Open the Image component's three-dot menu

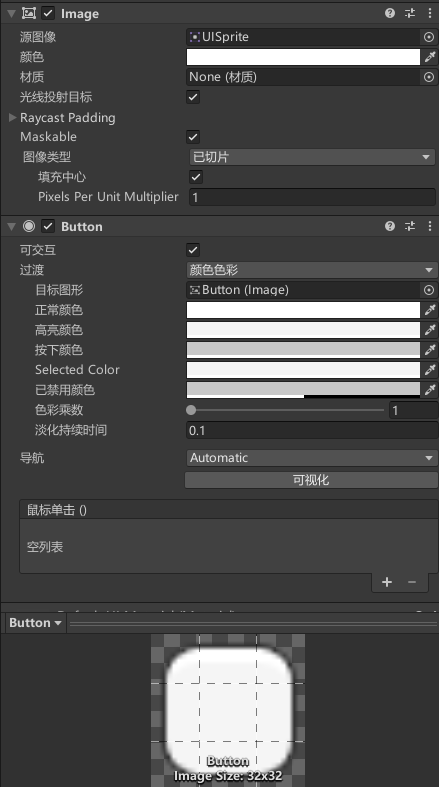pos(430,13)
